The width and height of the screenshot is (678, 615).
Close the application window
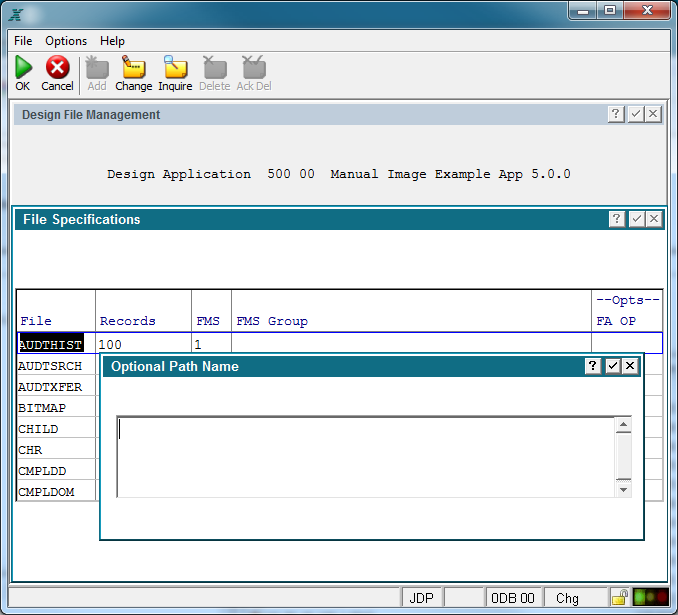(647, 10)
